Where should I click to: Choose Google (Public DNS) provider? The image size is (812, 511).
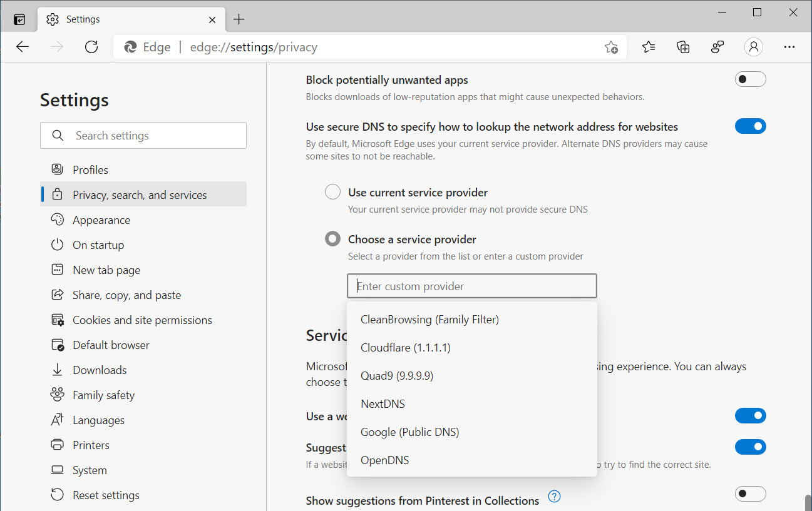[472, 432]
